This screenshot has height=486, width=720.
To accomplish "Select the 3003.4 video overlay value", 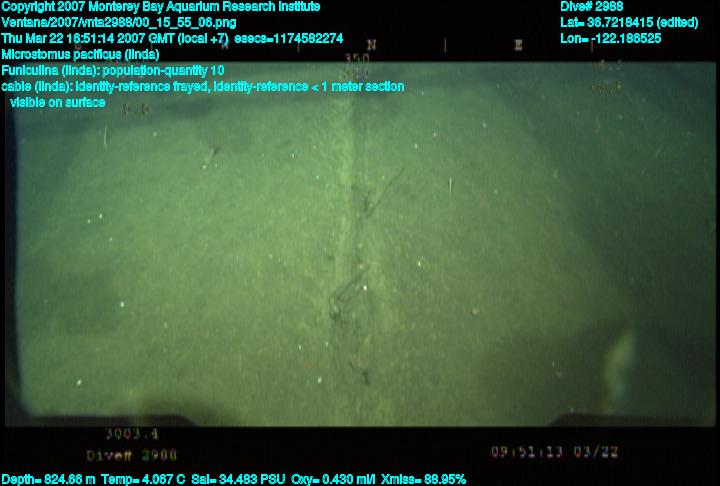I will [132, 434].
